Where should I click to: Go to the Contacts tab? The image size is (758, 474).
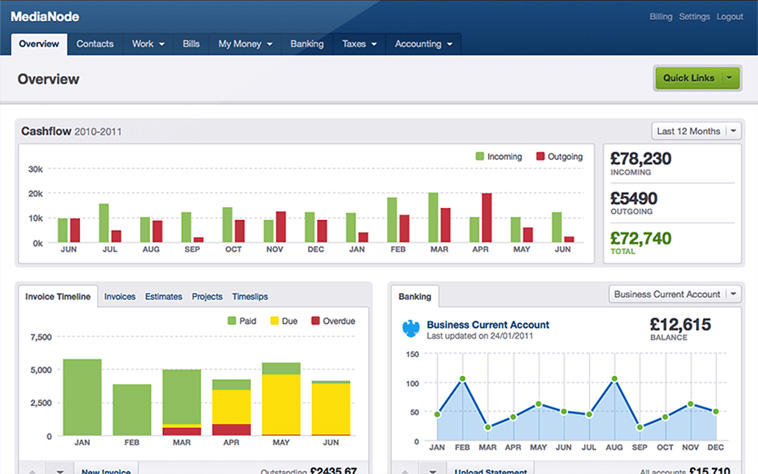point(95,44)
